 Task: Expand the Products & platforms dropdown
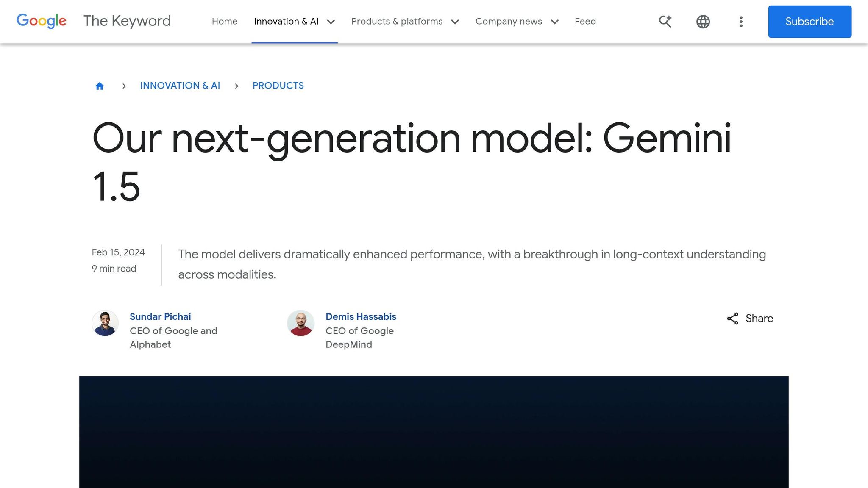point(404,21)
